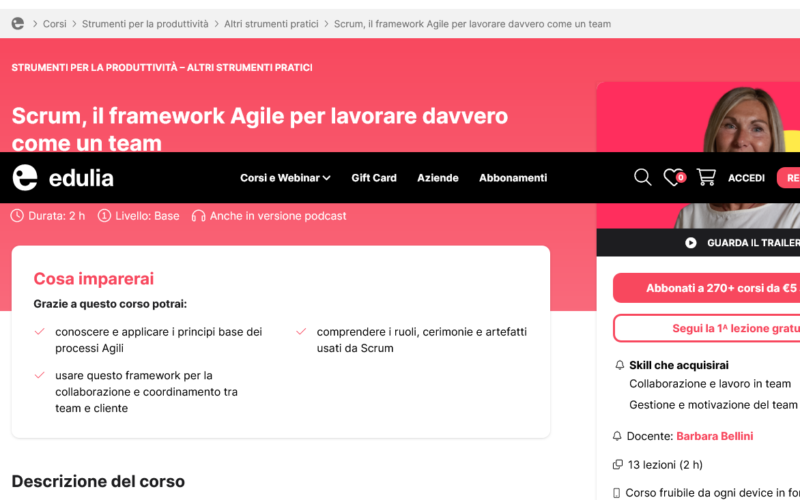Click checkmark beside 'comprendere i ruoli, cerimonie'

point(301,332)
